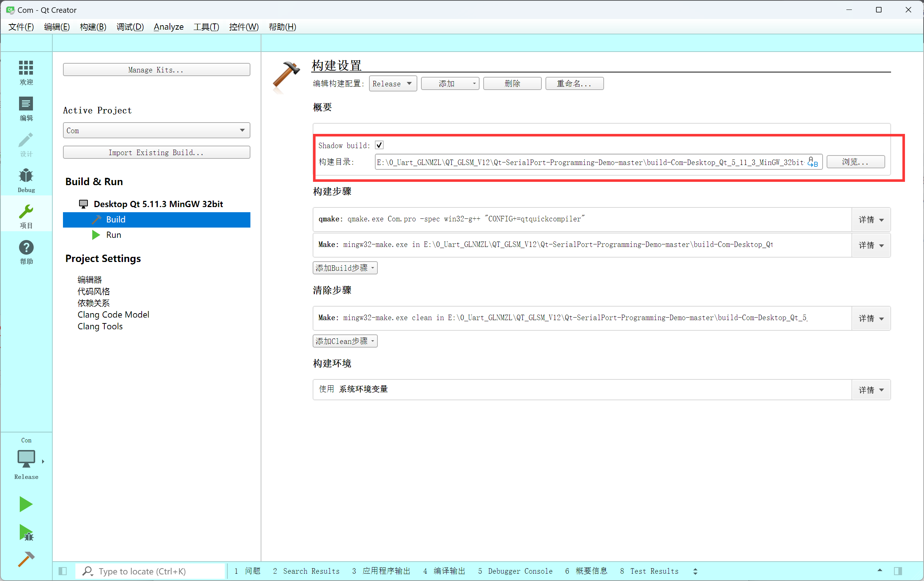The image size is (924, 581).
Task: Open the Analyze menu
Action: (168, 27)
